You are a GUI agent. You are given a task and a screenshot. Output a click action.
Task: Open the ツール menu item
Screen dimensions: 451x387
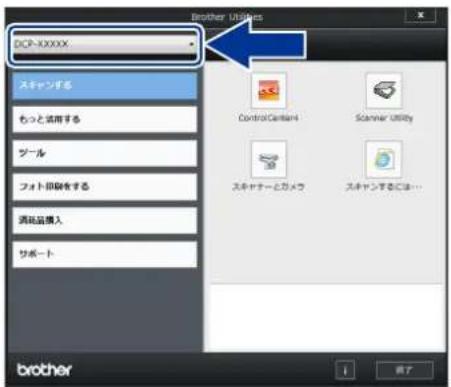point(105,153)
